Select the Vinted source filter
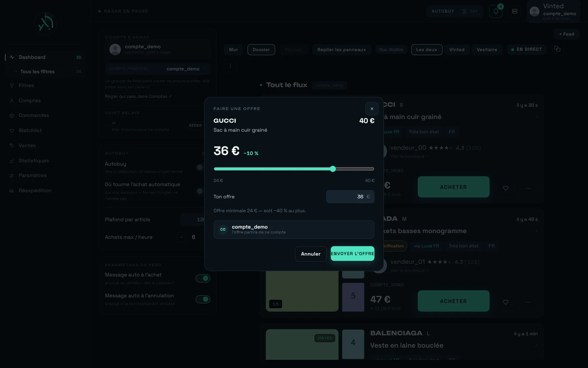 457,50
